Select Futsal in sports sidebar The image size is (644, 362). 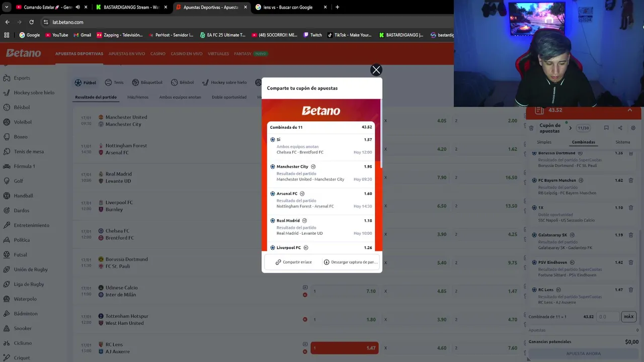click(x=21, y=255)
